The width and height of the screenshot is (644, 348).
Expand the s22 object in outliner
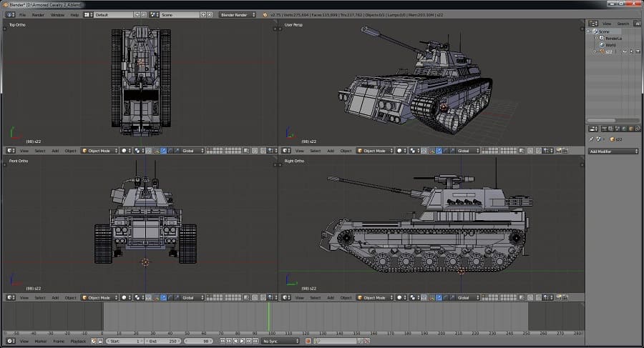(595, 51)
